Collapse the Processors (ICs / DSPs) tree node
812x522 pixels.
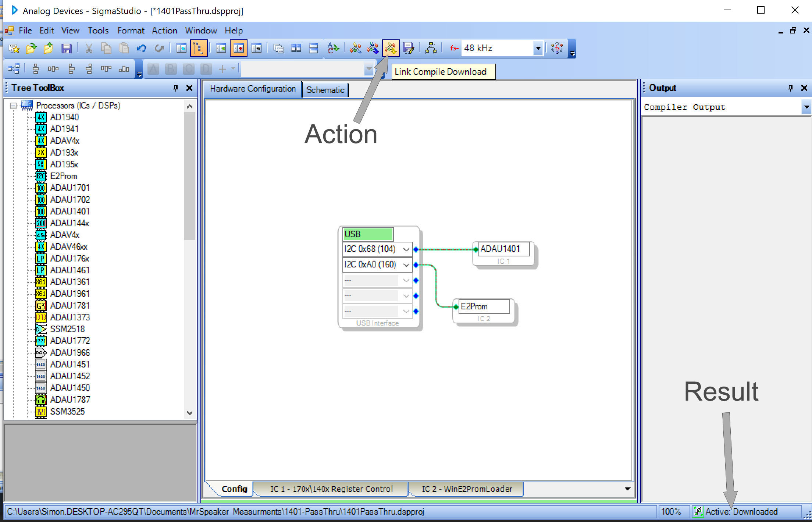13,106
